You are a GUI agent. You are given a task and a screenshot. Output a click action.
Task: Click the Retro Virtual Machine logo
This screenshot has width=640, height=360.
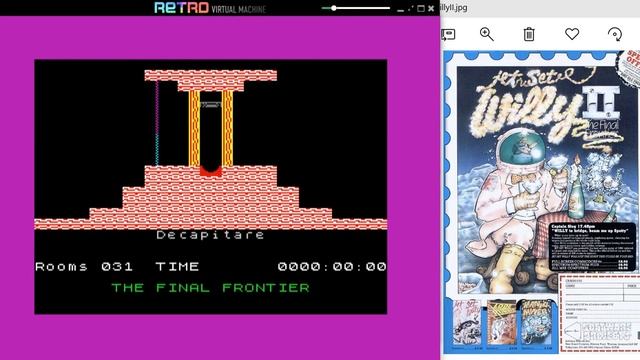click(210, 8)
